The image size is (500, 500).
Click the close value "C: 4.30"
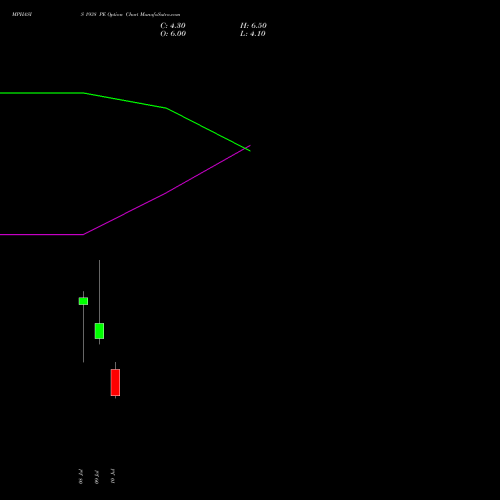tap(173, 26)
